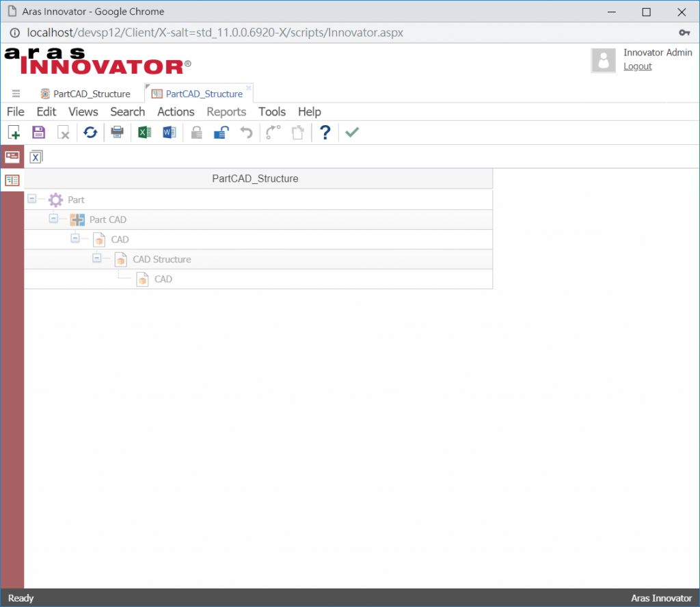The width and height of the screenshot is (700, 607).
Task: Open the hamburger navigation menu
Action: point(16,94)
